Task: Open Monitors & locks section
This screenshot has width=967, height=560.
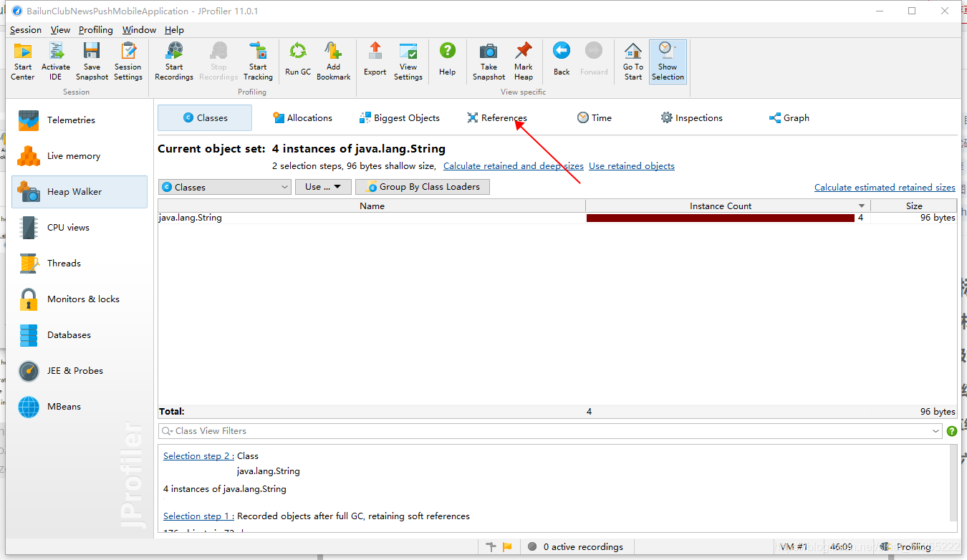Action: point(80,299)
